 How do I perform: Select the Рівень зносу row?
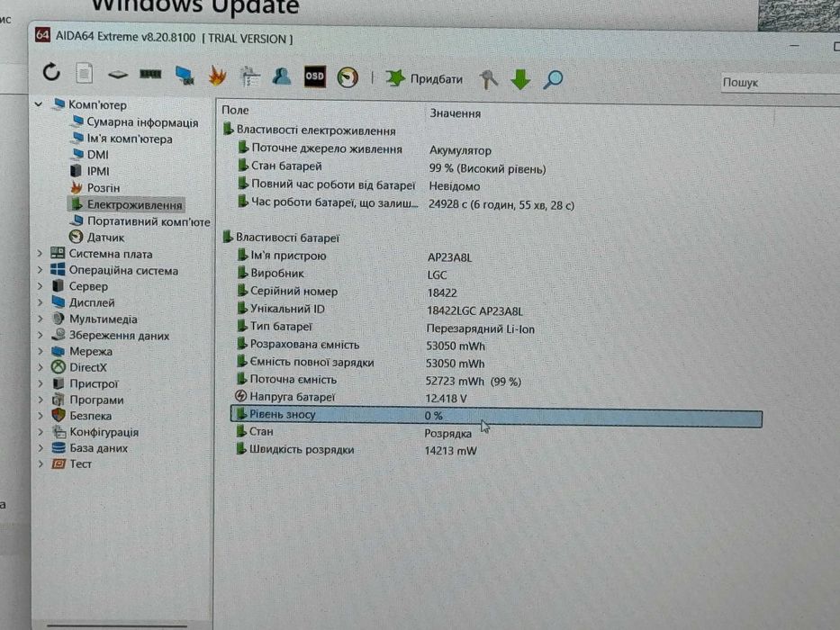click(496, 416)
